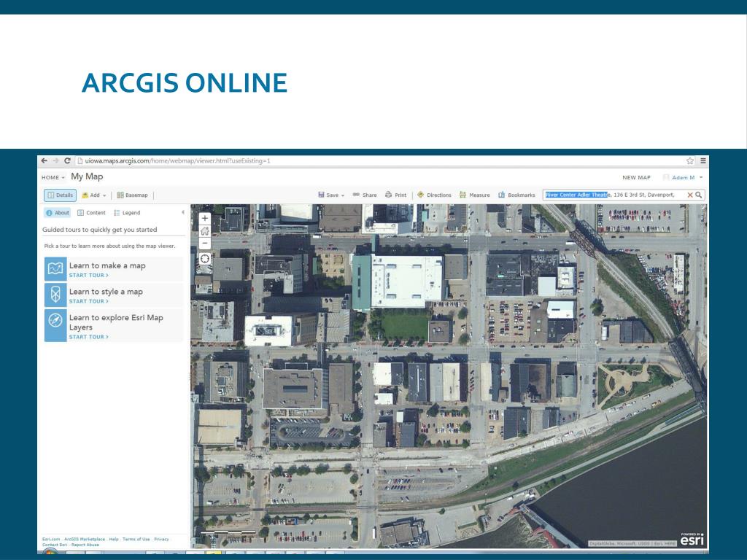
Task: Open Directions
Action: click(x=434, y=195)
